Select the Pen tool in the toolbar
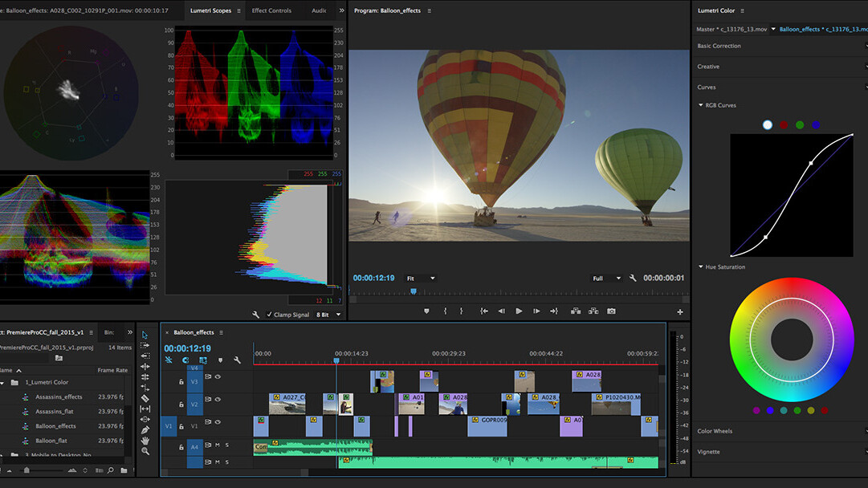This screenshot has height=488, width=868. pos(145,429)
